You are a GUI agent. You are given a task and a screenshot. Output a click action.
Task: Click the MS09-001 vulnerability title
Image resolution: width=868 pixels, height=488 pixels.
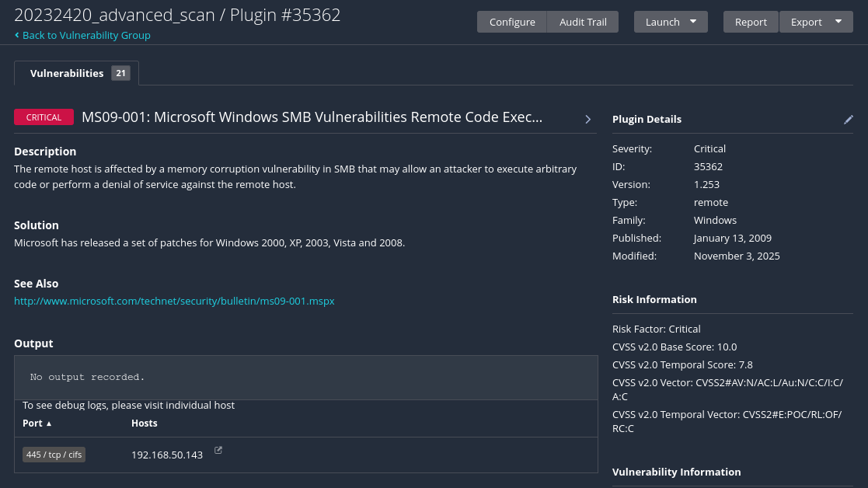coord(312,117)
